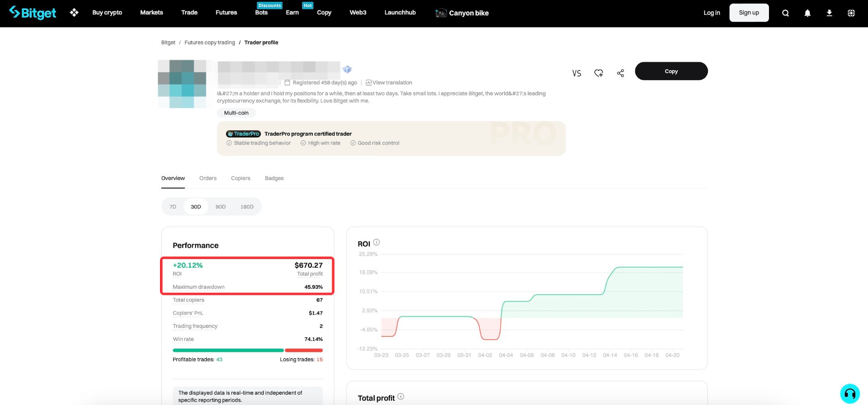This screenshot has height=405, width=868.
Task: Open the Web3 menu
Action: coord(358,13)
